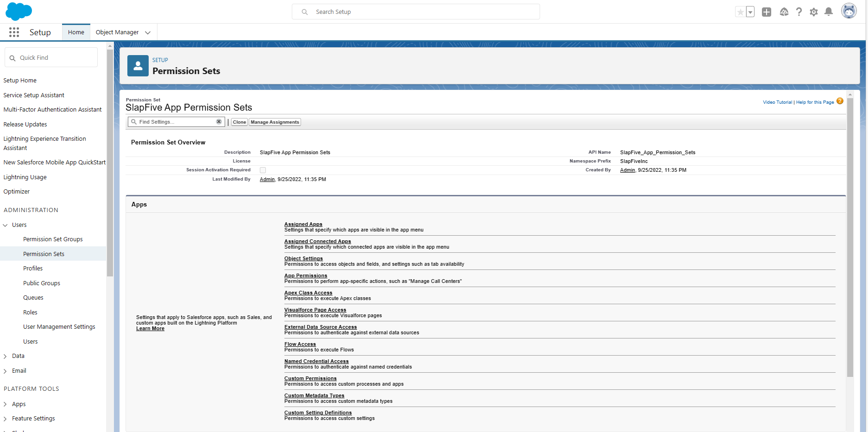Click the Salesforce cloud logo

point(19,12)
